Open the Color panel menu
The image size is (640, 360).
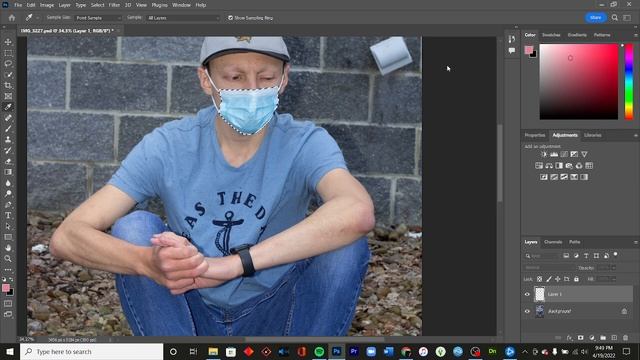[636, 35]
